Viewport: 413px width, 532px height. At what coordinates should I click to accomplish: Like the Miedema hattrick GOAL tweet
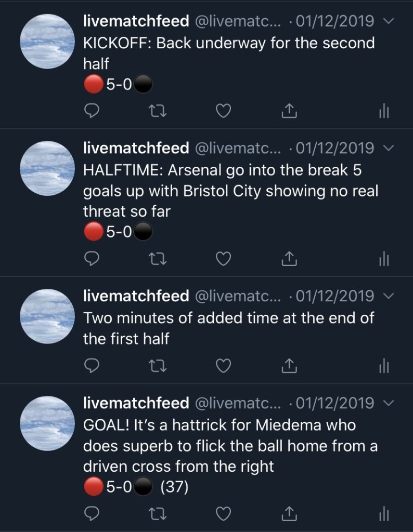(223, 514)
